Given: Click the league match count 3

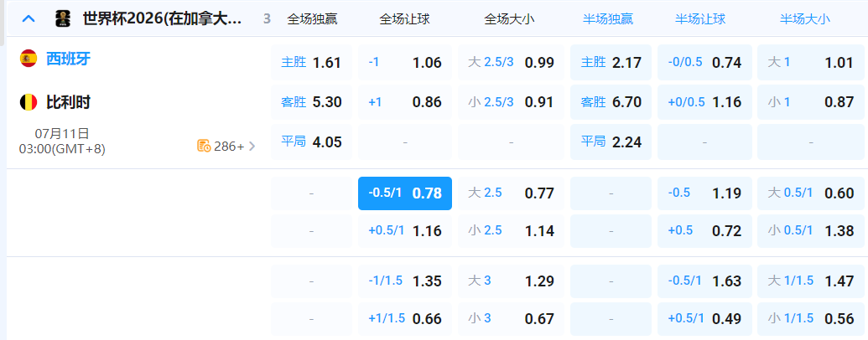Looking at the screenshot, I should click(267, 19).
